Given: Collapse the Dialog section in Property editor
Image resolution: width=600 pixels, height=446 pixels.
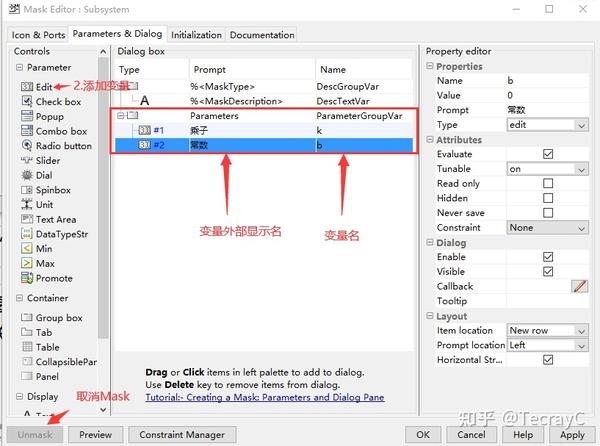Looking at the screenshot, I should click(x=430, y=243).
